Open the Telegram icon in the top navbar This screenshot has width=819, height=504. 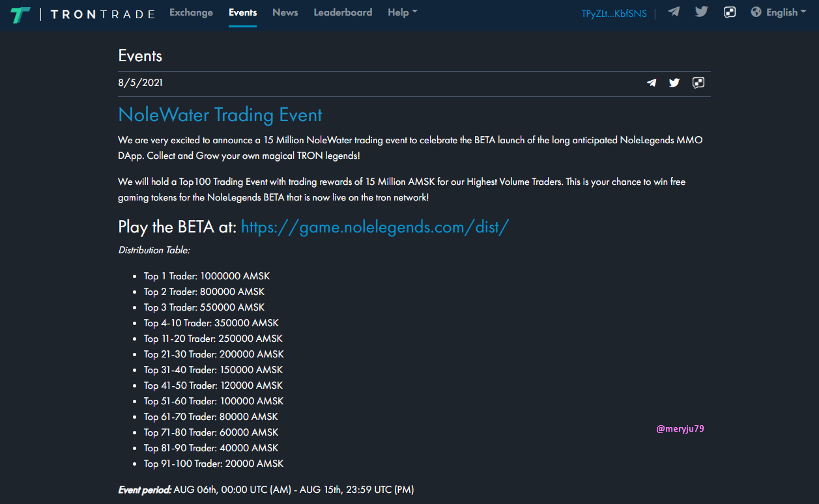click(x=674, y=12)
